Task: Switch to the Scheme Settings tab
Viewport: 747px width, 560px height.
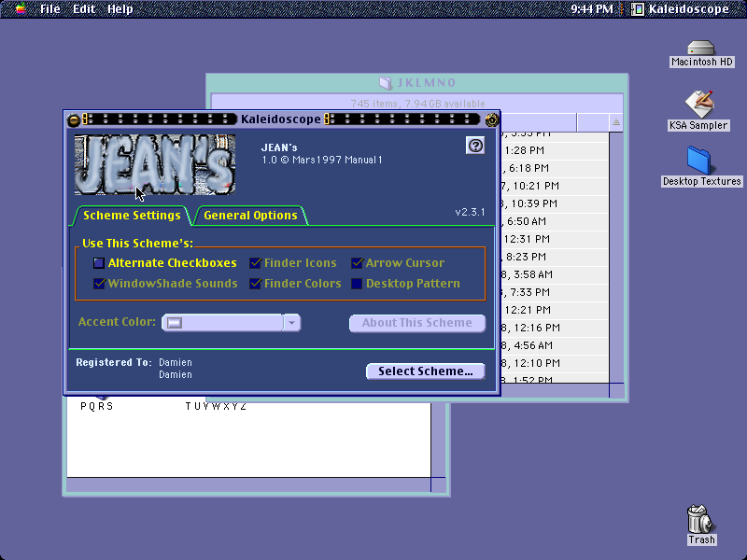Action: pyautogui.click(x=132, y=216)
